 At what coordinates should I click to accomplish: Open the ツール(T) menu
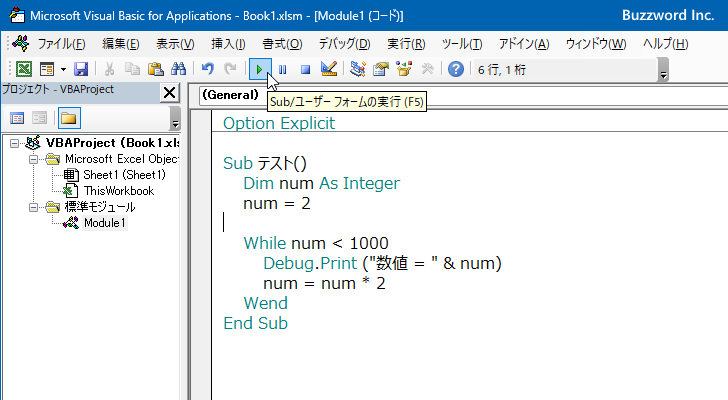[x=462, y=44]
